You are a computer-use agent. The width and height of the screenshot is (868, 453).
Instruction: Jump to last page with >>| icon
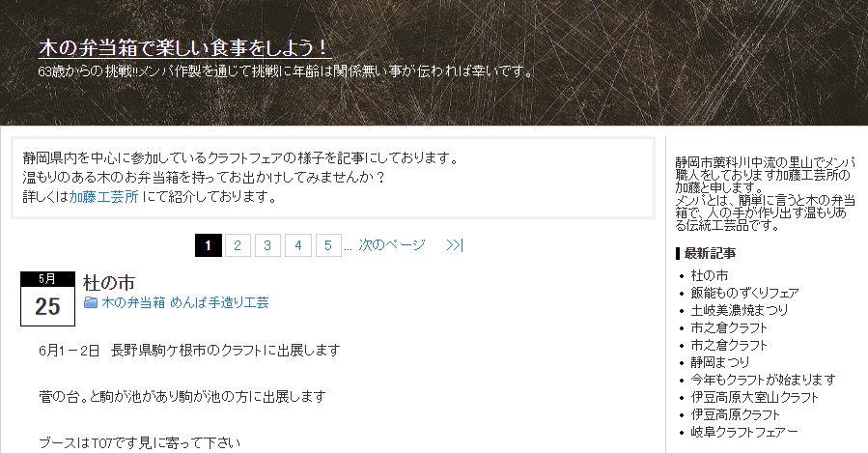click(x=455, y=244)
